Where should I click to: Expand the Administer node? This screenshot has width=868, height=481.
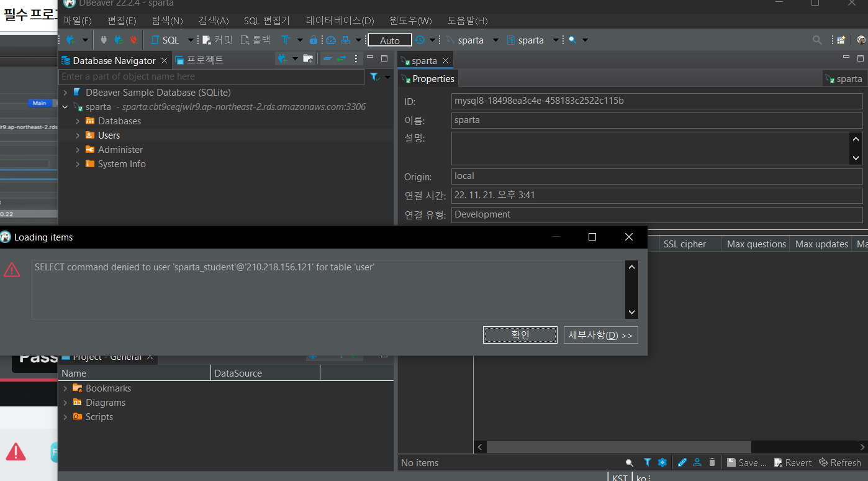click(x=78, y=150)
